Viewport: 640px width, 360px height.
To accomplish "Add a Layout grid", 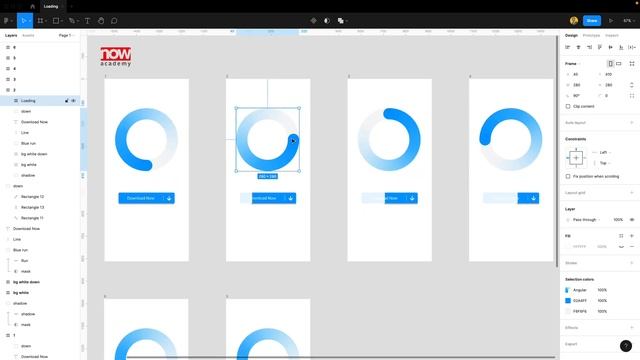I will click(x=632, y=193).
